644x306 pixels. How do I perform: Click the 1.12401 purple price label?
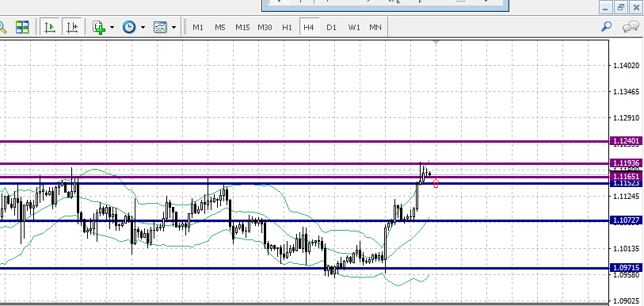point(626,141)
